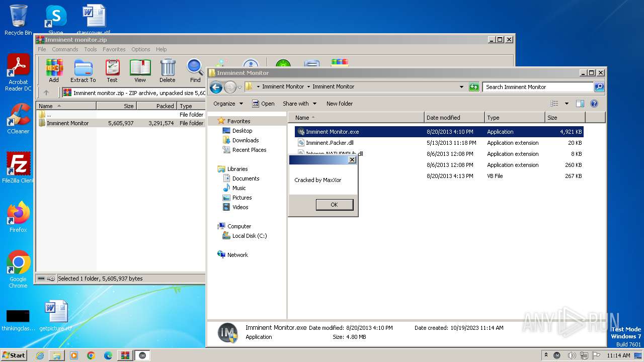Click the clock showing 11:14 AM

tap(618, 355)
